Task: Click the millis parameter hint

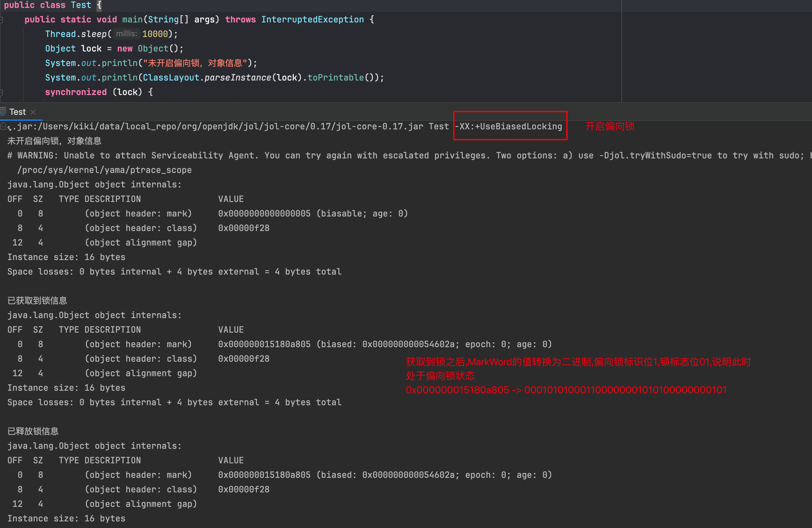Action: click(126, 34)
